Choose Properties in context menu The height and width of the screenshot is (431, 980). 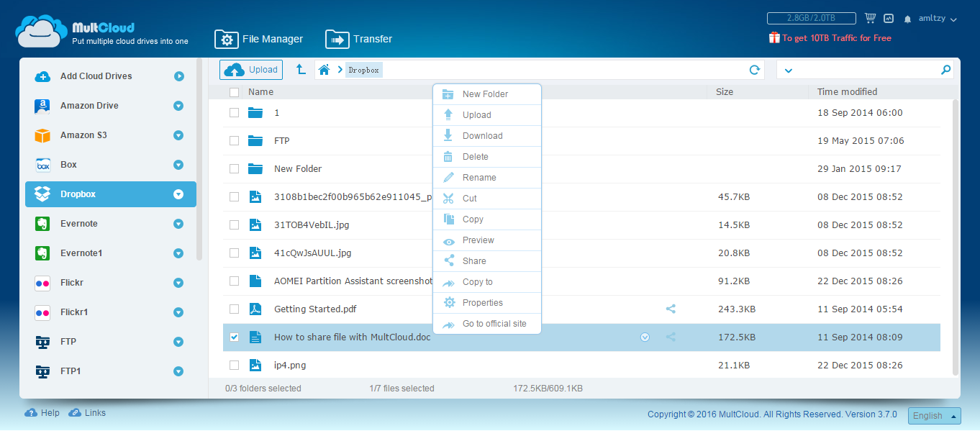(487, 303)
